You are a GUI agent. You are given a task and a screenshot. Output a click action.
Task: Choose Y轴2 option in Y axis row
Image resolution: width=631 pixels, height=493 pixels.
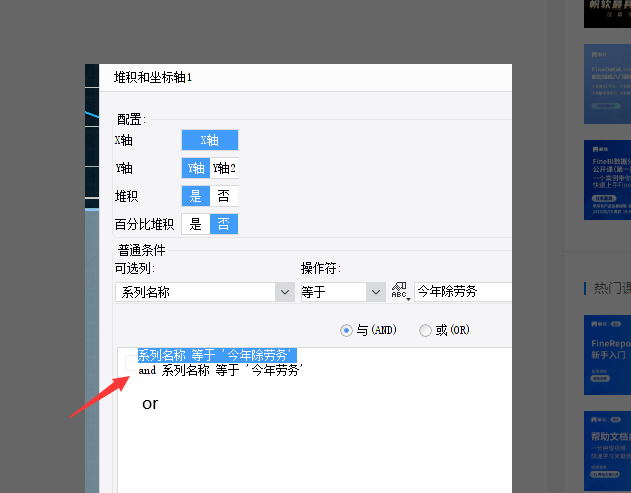point(224,168)
